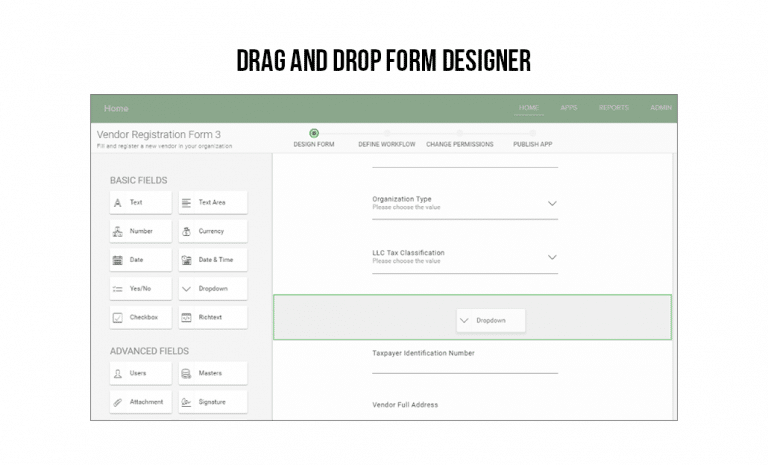The width and height of the screenshot is (768, 465).
Task: Select the Date calendar icon
Action: [118, 260]
